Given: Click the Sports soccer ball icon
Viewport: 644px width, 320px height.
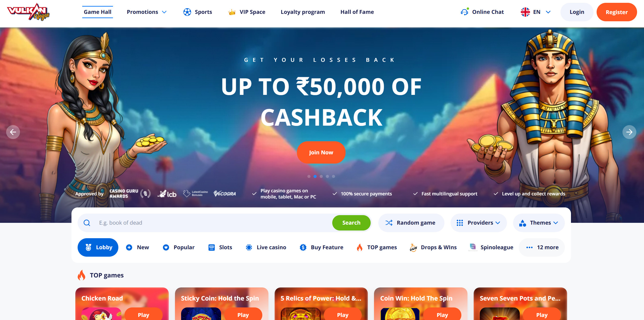Looking at the screenshot, I should click(x=187, y=12).
